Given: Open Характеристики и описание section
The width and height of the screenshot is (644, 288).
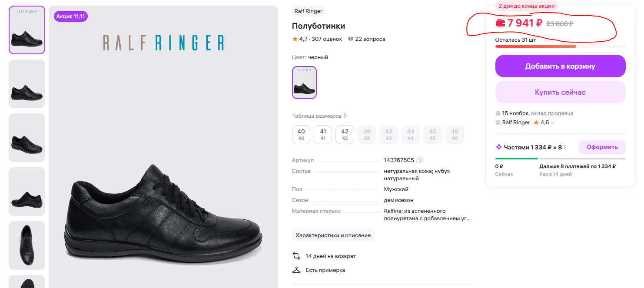Looking at the screenshot, I should 333,235.
